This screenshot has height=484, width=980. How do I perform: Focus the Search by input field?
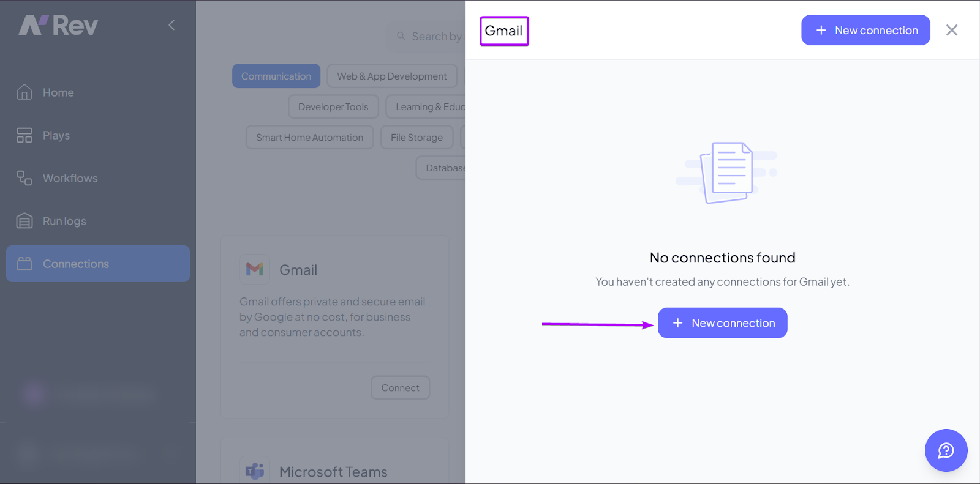click(x=426, y=37)
